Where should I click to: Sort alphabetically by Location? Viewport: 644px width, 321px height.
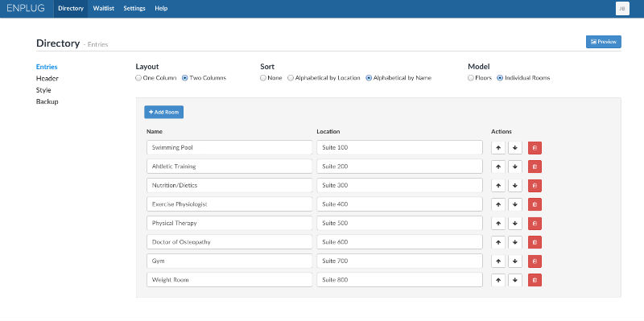pyautogui.click(x=291, y=78)
